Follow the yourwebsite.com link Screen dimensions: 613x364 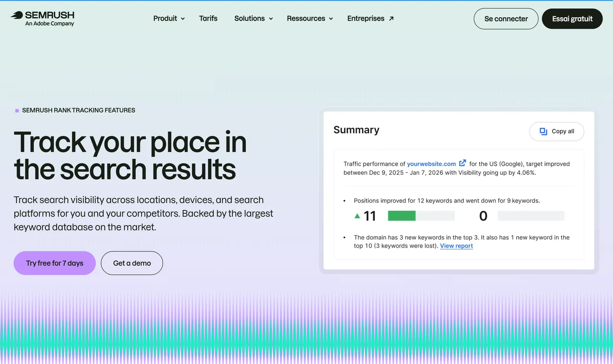[431, 164]
